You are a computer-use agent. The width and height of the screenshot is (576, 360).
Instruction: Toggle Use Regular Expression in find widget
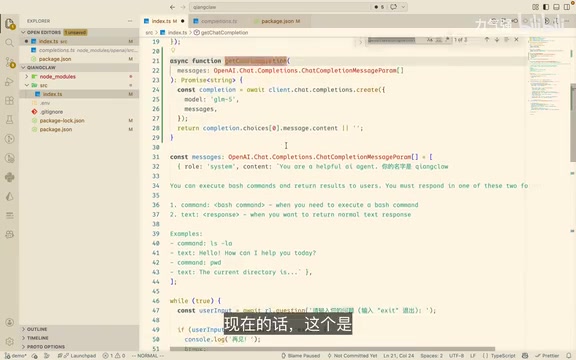(x=447, y=40)
